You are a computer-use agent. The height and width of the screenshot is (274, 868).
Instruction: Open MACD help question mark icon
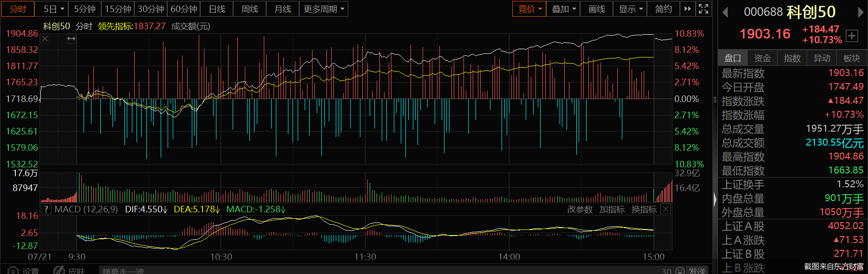(46, 209)
